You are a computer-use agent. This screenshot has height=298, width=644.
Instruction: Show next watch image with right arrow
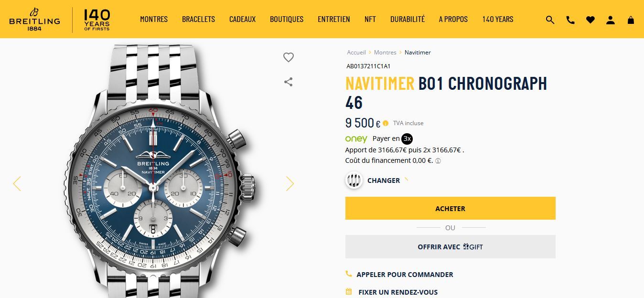tap(290, 183)
